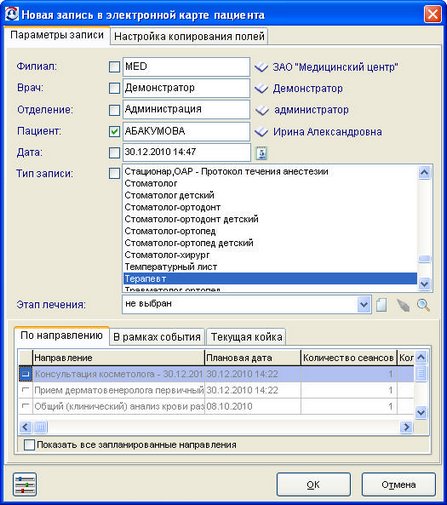Open the calendar icon beside the date field
This screenshot has width=447, height=505.
tap(261, 153)
